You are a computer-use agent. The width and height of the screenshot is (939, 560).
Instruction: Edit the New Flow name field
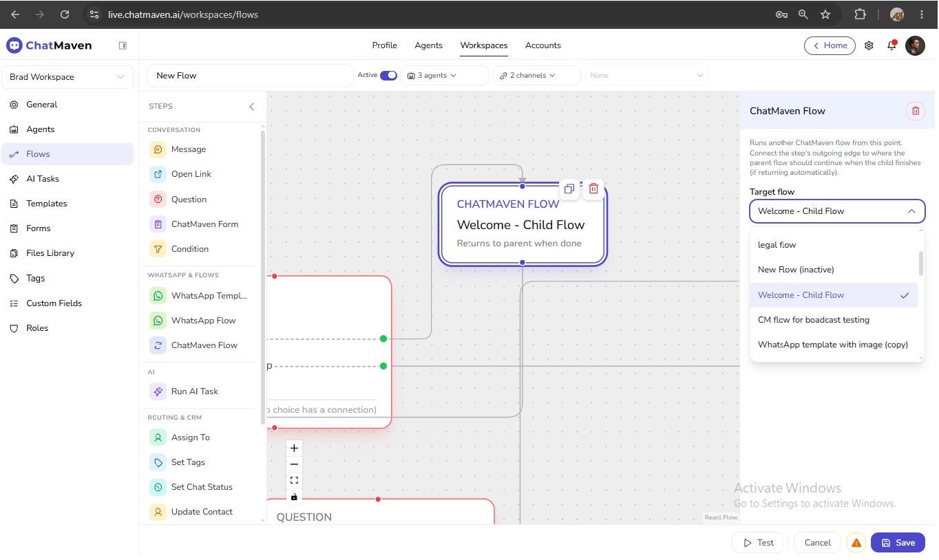pos(250,76)
